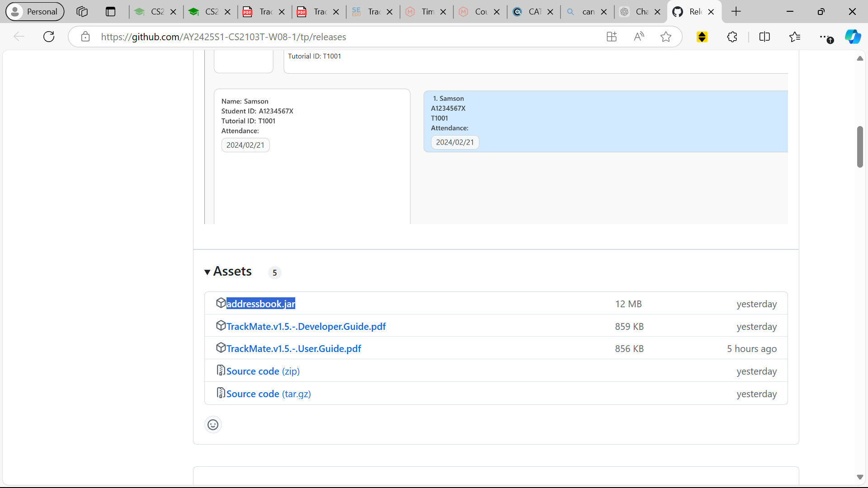The height and width of the screenshot is (488, 868).
Task: Click the browser refresh icon
Action: [49, 37]
